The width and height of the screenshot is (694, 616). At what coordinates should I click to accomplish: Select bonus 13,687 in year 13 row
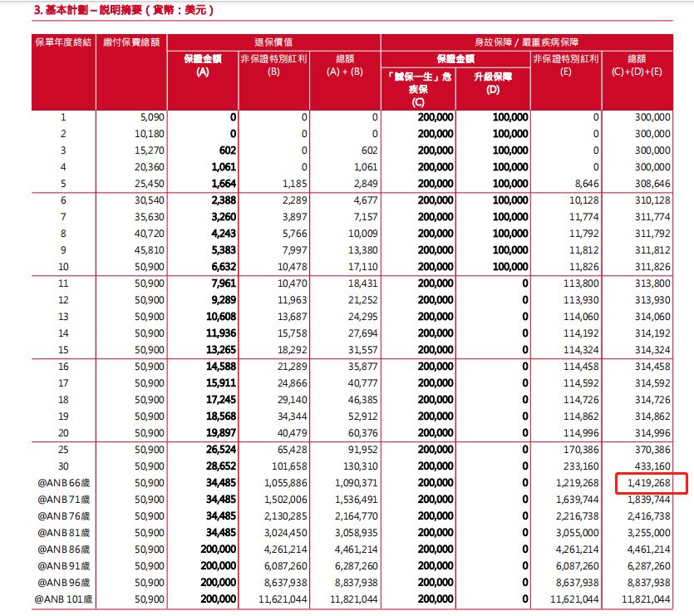[x=292, y=317]
